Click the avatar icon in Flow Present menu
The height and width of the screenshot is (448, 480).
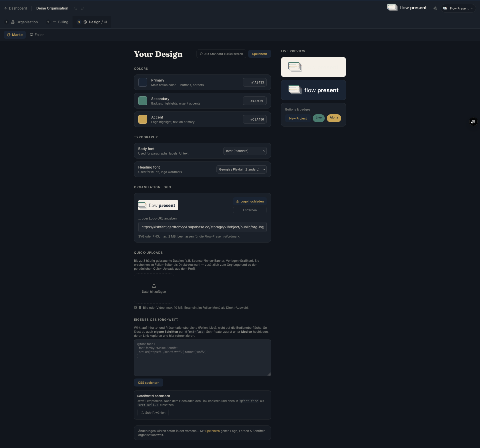[x=445, y=8]
